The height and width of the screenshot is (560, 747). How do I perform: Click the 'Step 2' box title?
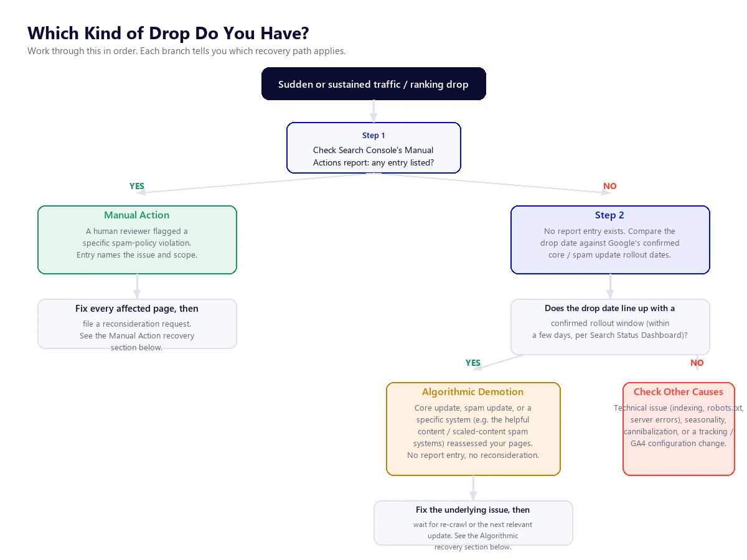click(x=610, y=215)
